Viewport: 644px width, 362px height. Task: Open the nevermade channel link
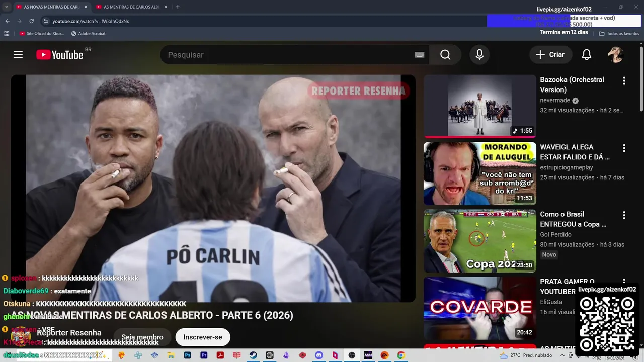555,100
